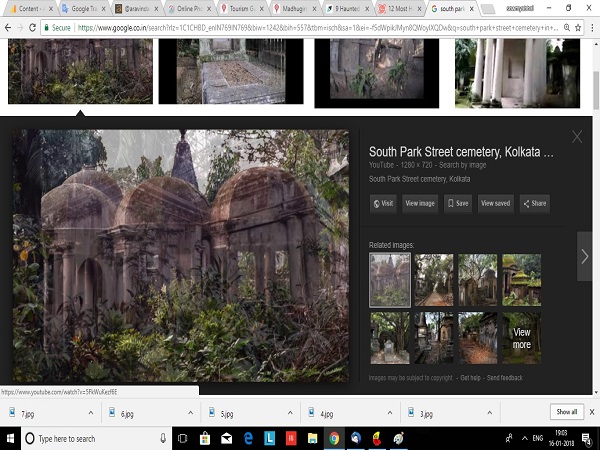The image size is (600, 450).
Task: Show hidden tray icons with up caret
Action: [x=524, y=439]
